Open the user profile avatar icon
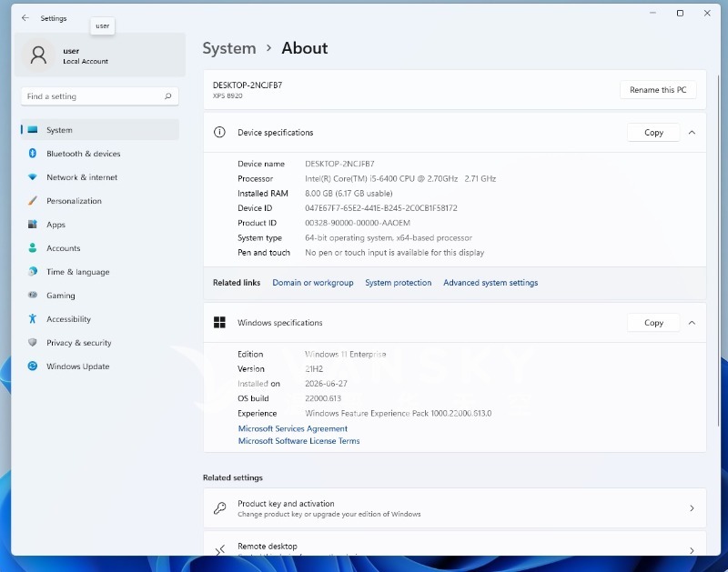Screen dimensions: 728x572 (x=38, y=55)
